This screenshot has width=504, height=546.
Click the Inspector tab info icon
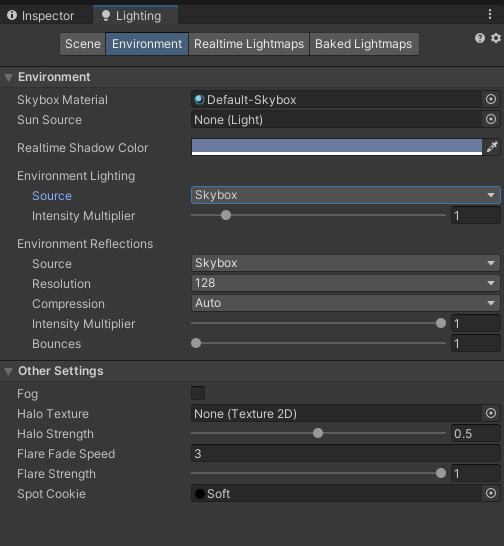coord(12,15)
